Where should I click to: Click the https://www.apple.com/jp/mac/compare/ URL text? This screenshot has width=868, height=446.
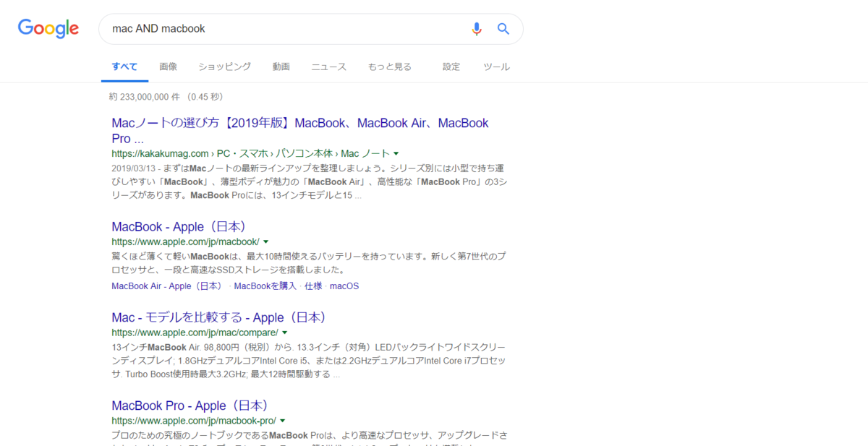click(x=195, y=333)
